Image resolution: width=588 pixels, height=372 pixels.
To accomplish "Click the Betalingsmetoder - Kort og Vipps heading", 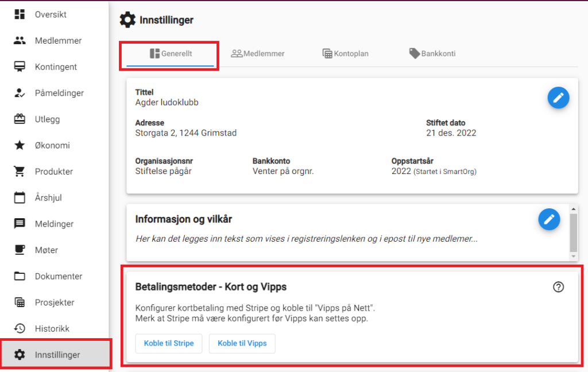I will 211,287.
